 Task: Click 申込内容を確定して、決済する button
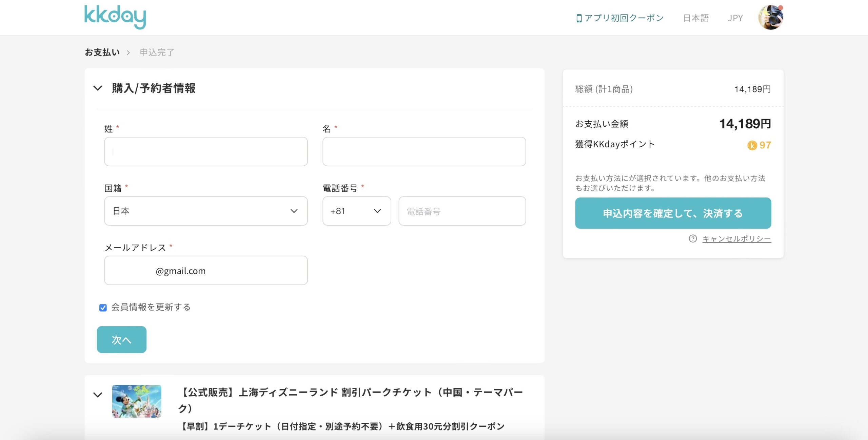point(673,213)
